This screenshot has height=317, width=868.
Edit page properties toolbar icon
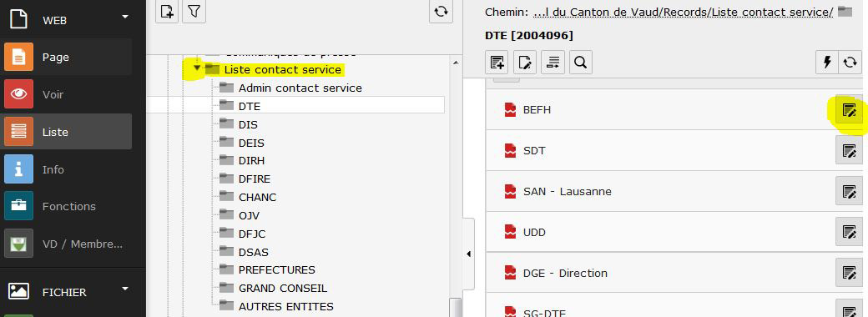click(524, 63)
